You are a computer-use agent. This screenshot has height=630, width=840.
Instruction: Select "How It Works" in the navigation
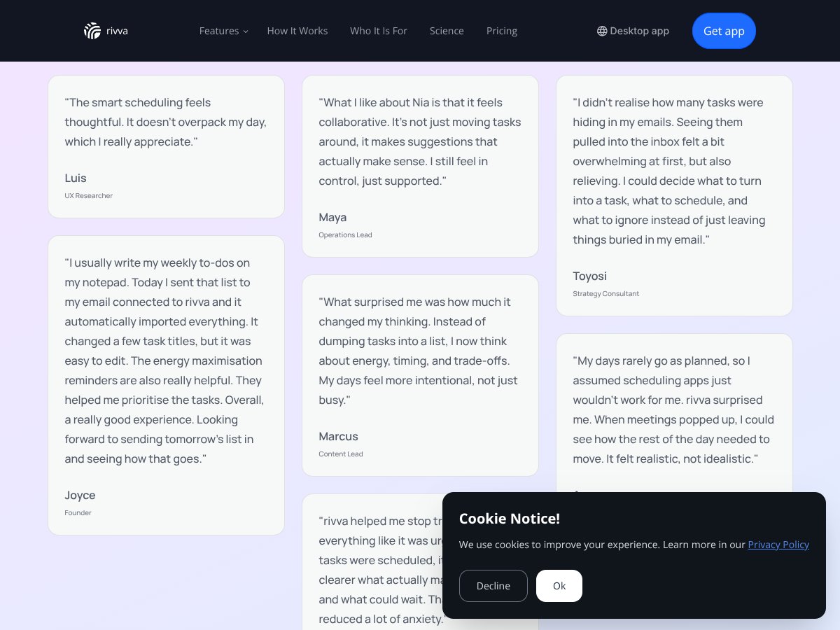[297, 31]
